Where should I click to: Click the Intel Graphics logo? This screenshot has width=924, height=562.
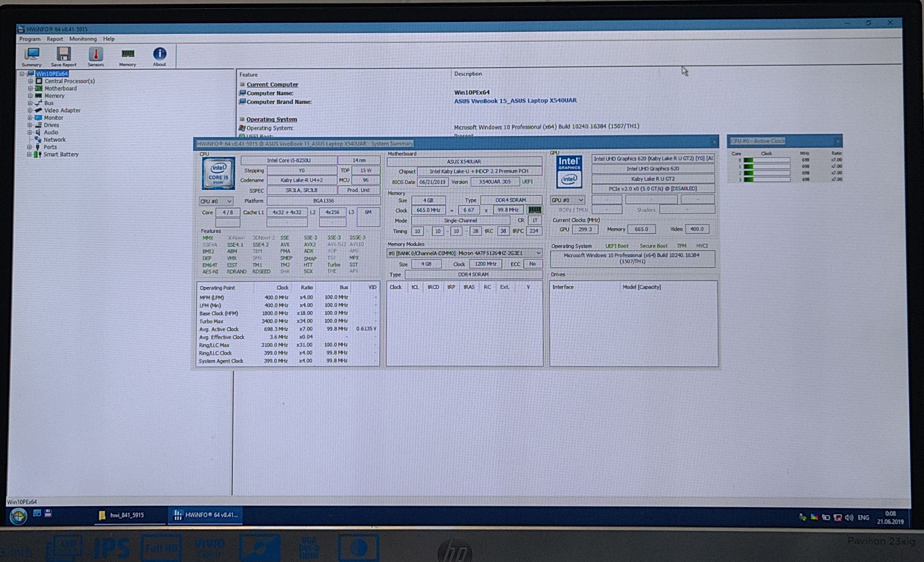click(569, 172)
